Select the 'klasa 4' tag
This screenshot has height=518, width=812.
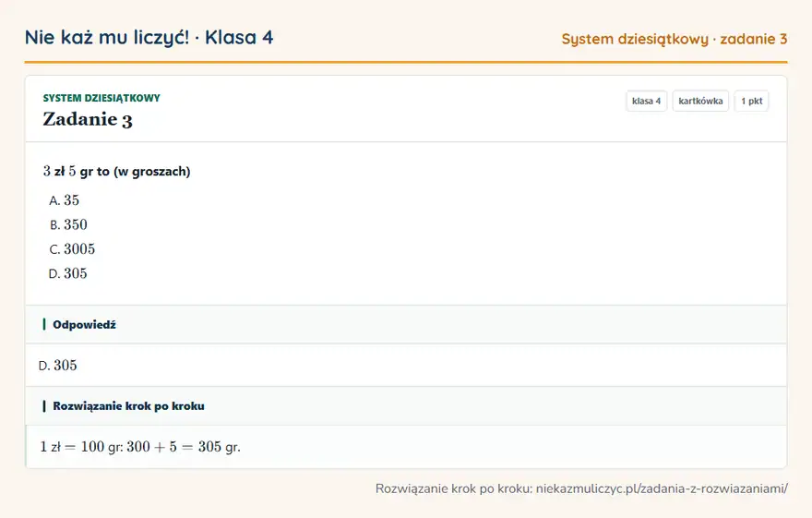pos(646,101)
